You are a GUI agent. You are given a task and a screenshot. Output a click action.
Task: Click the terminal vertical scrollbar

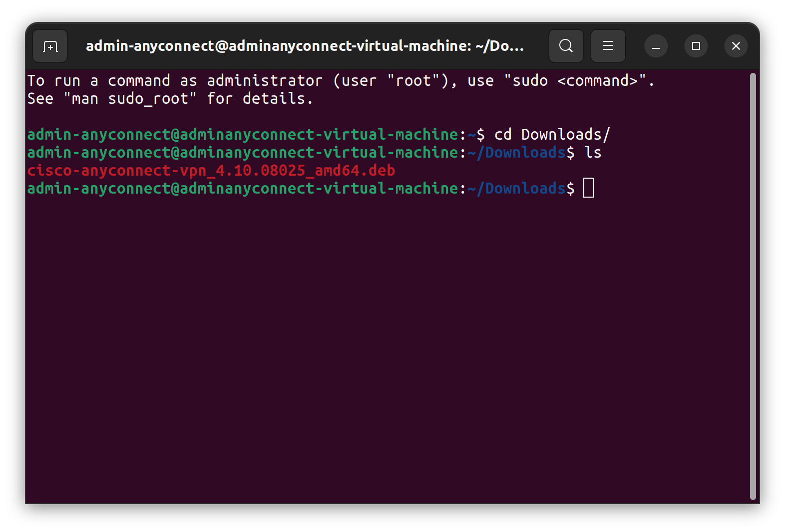pos(753,286)
